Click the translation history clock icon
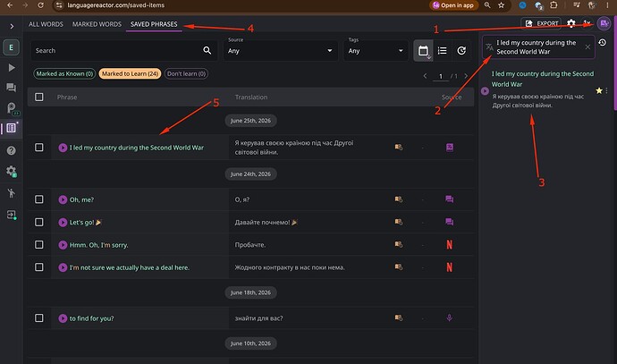The height and width of the screenshot is (364, 617). click(x=602, y=43)
